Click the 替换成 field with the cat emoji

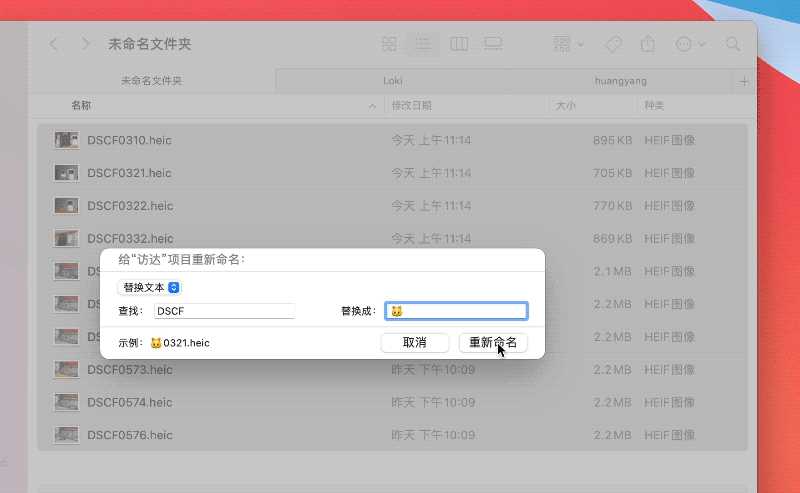(x=456, y=311)
